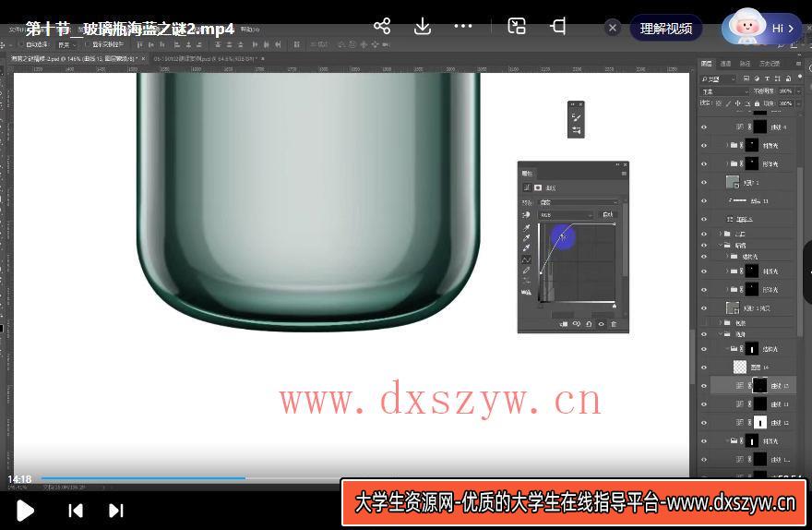Click the mask icon in Properties header
812x530 pixels.
pyautogui.click(x=538, y=187)
